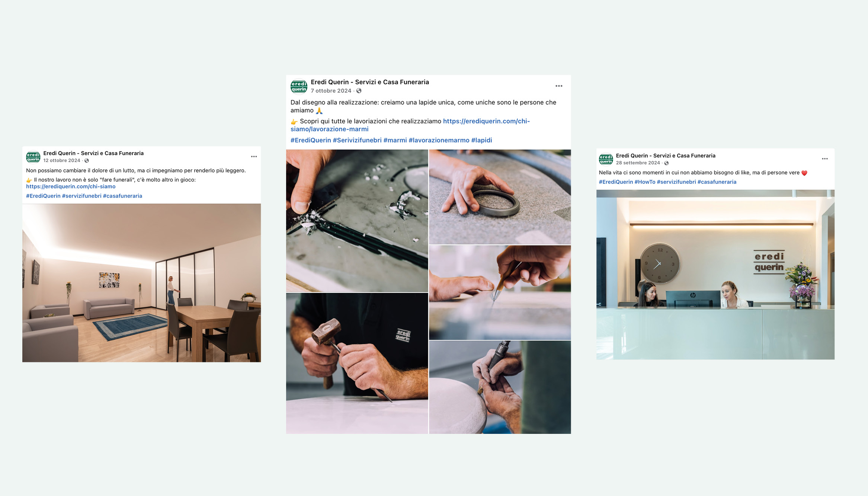Open the hammer and chisel photo
The height and width of the screenshot is (496, 868).
357,363
